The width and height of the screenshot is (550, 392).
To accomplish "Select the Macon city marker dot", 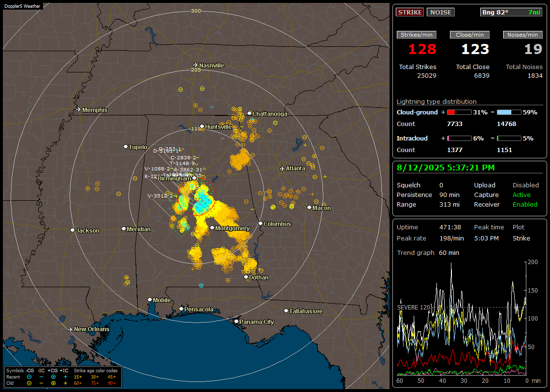I will 309,208.
